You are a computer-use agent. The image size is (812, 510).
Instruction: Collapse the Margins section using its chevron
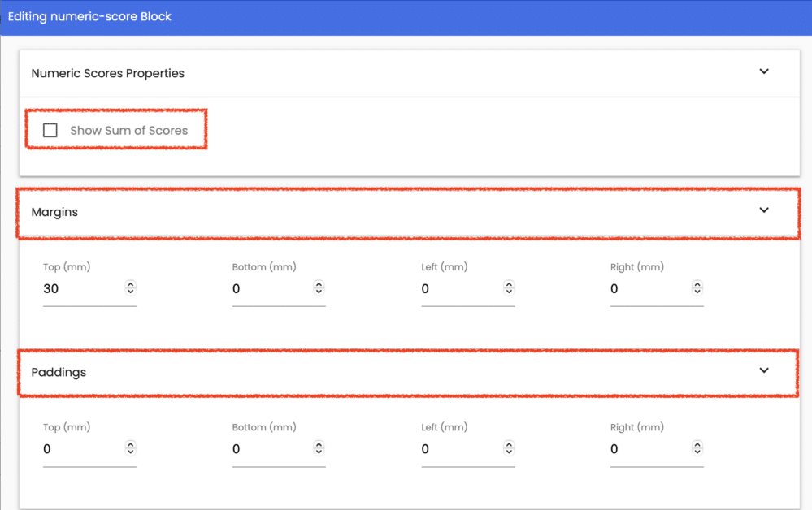[x=764, y=210]
